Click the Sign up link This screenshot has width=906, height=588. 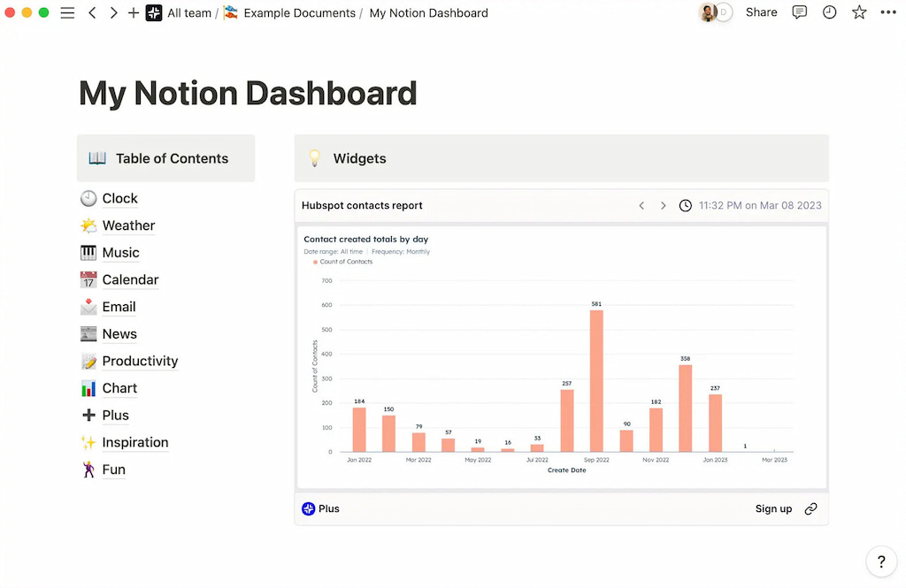tap(773, 508)
